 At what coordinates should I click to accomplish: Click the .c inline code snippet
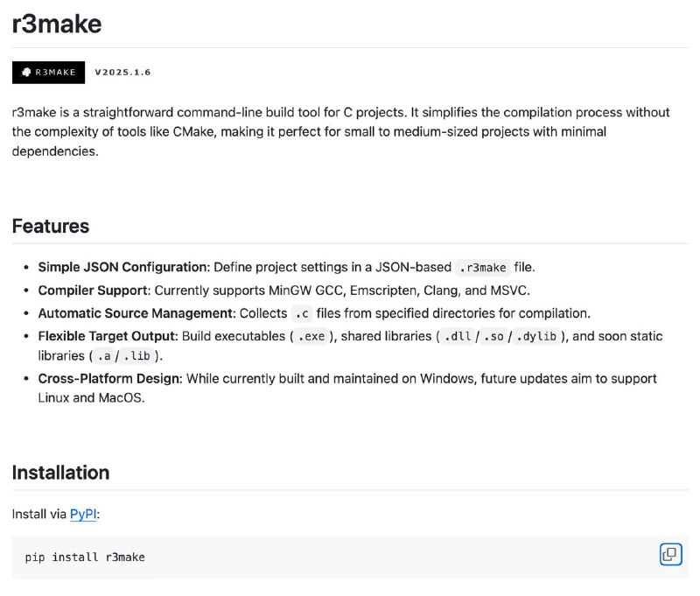[302, 314]
